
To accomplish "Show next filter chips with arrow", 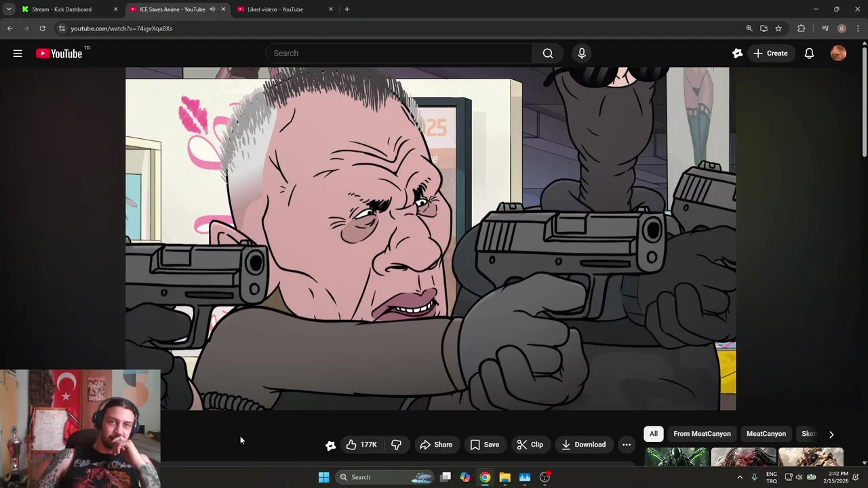I will 831,434.
